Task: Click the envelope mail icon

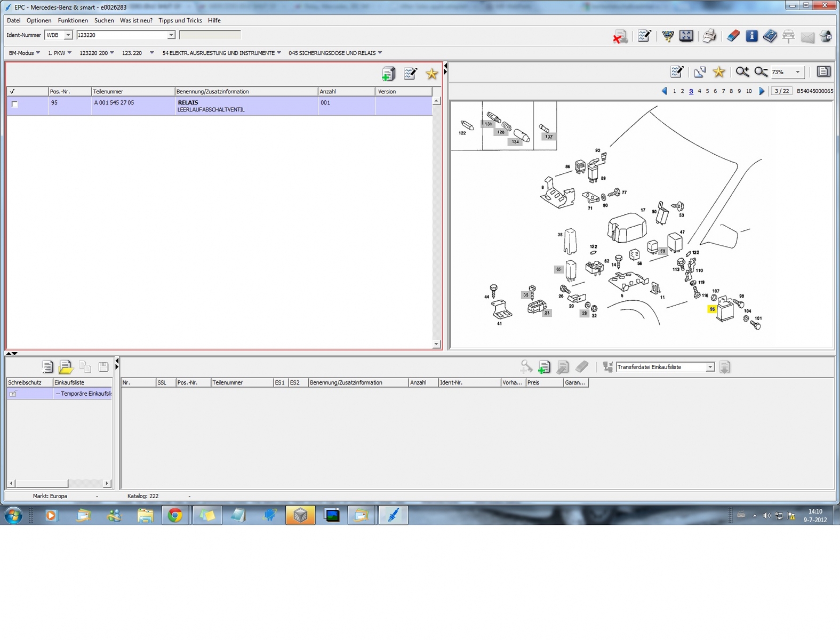Action: click(x=807, y=37)
